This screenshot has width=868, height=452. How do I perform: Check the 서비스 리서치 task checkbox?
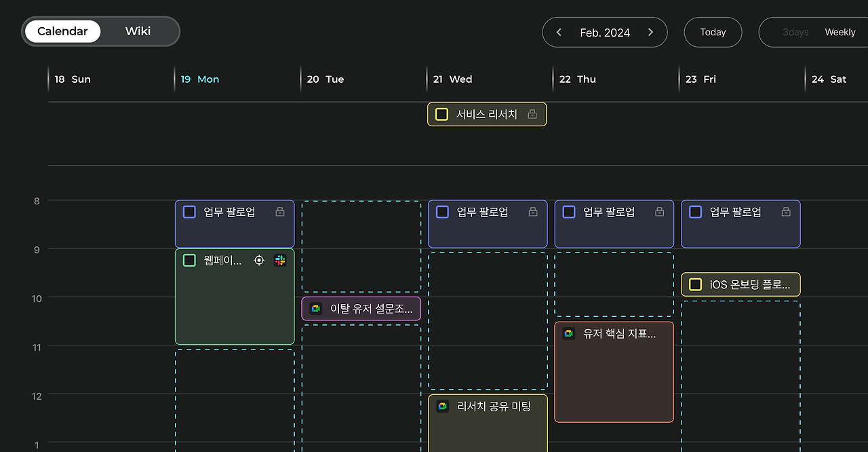point(441,114)
